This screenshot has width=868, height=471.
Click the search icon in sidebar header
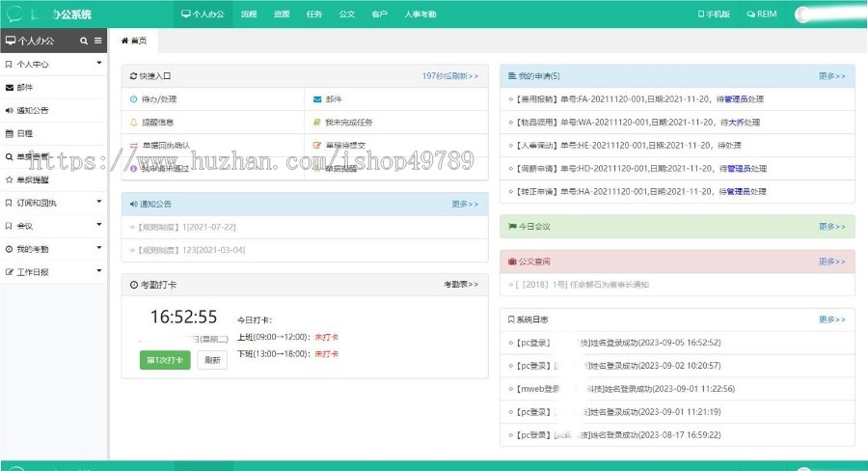point(84,41)
